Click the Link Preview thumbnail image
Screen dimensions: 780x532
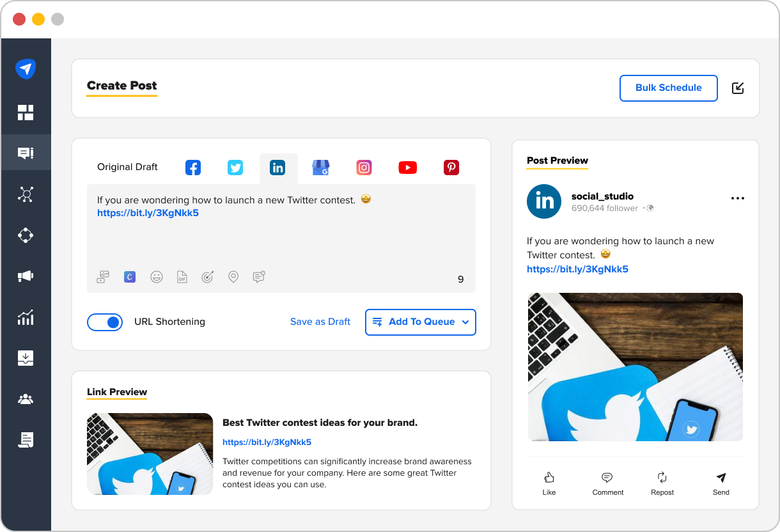click(x=150, y=454)
